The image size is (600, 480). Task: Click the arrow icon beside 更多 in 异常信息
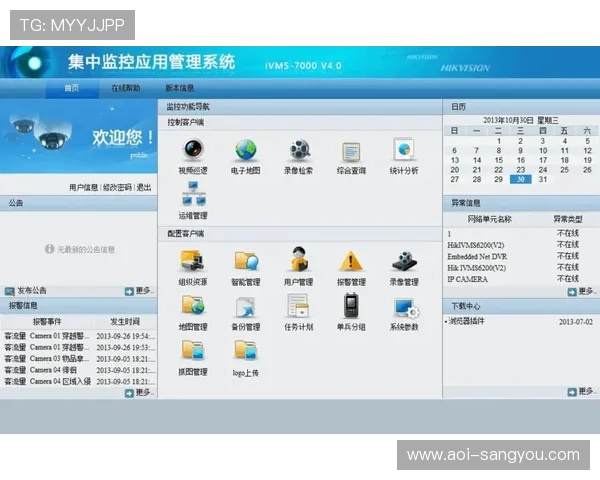coord(572,292)
